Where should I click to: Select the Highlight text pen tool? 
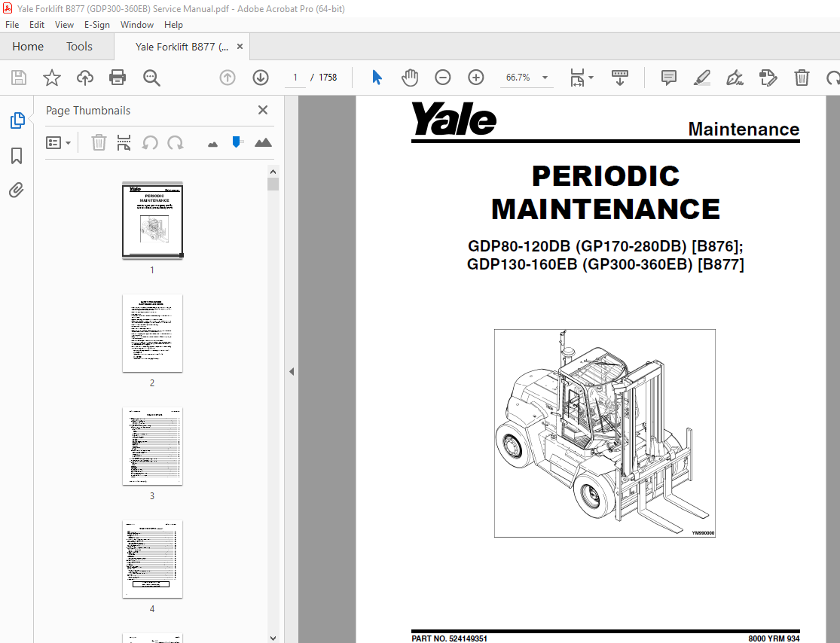tap(702, 78)
